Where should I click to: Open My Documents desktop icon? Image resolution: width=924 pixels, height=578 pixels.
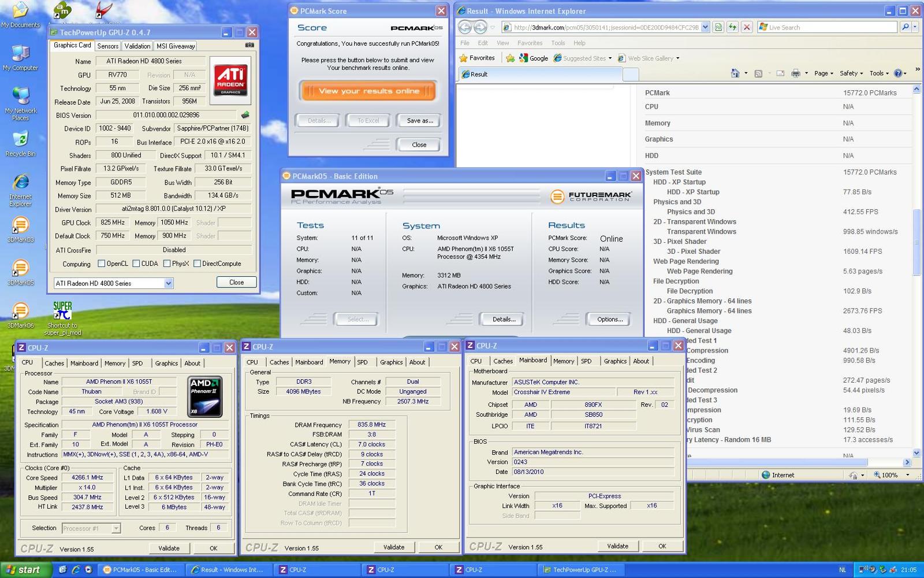tap(20, 15)
